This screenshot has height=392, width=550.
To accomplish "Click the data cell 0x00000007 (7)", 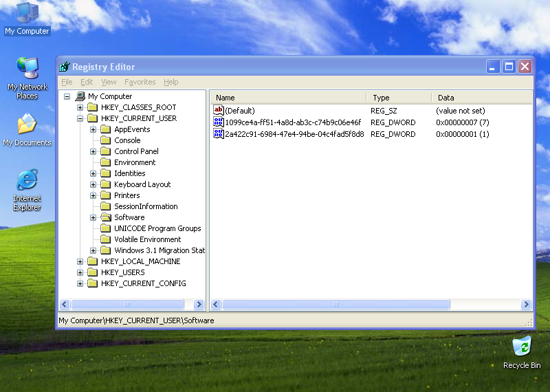I will [462, 122].
